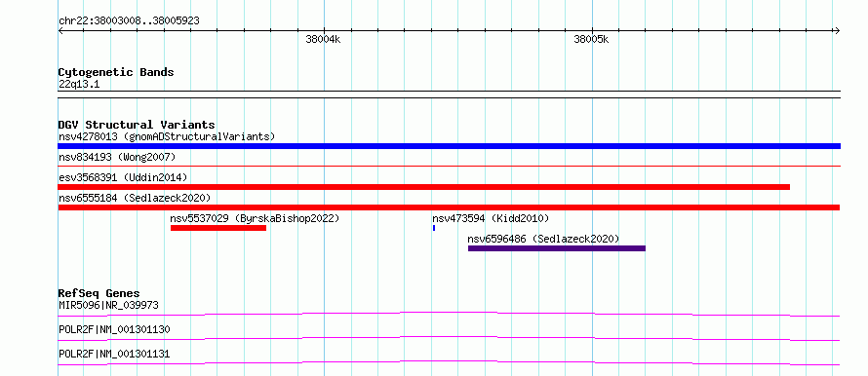Select the thin nsv834193 Wong2007 variant line
This screenshot has width=868, height=376.
[449, 166]
